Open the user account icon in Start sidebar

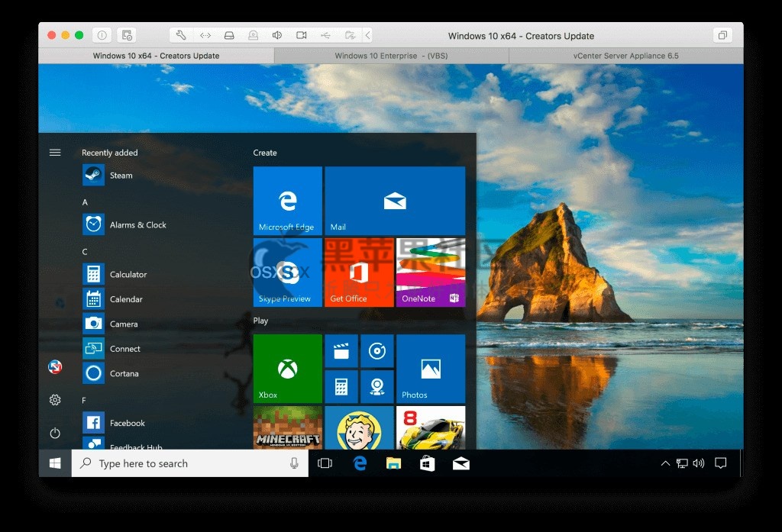(55, 367)
